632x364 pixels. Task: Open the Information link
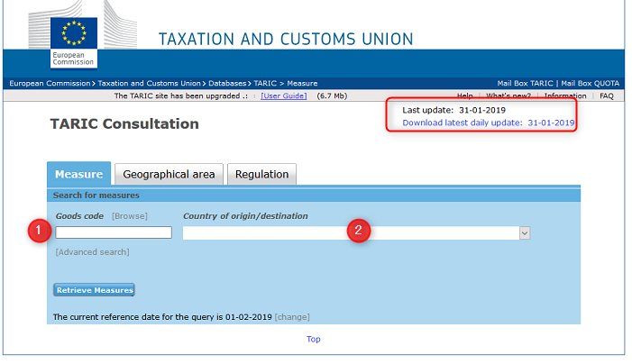point(565,96)
